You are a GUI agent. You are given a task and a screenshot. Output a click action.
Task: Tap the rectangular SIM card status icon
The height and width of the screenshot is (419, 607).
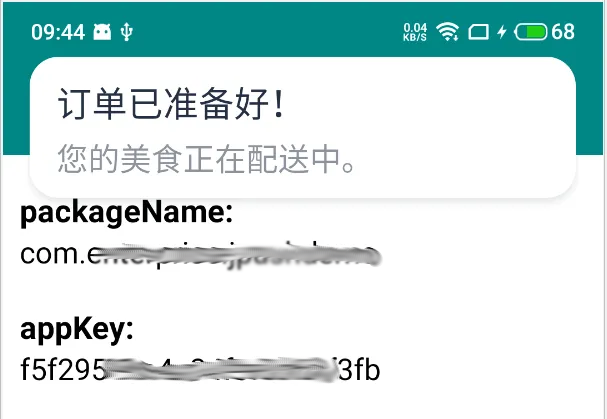click(478, 32)
